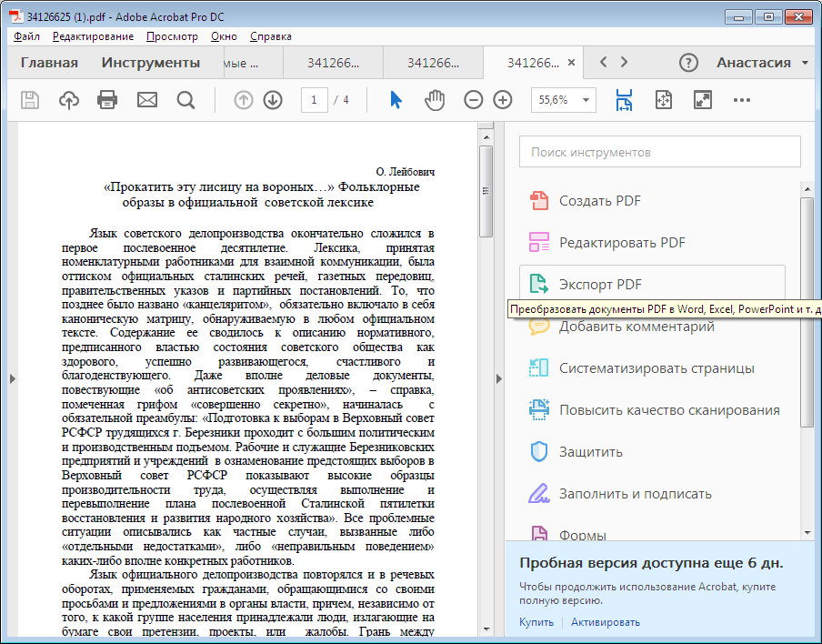Viewport: 822px width, 644px height.
Task: Click the print file icon
Action: pos(107,100)
